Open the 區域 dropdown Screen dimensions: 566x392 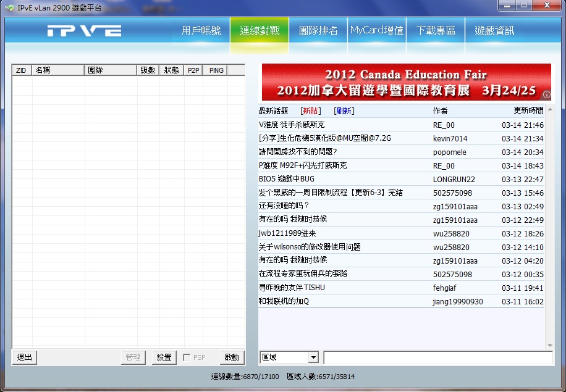click(313, 357)
